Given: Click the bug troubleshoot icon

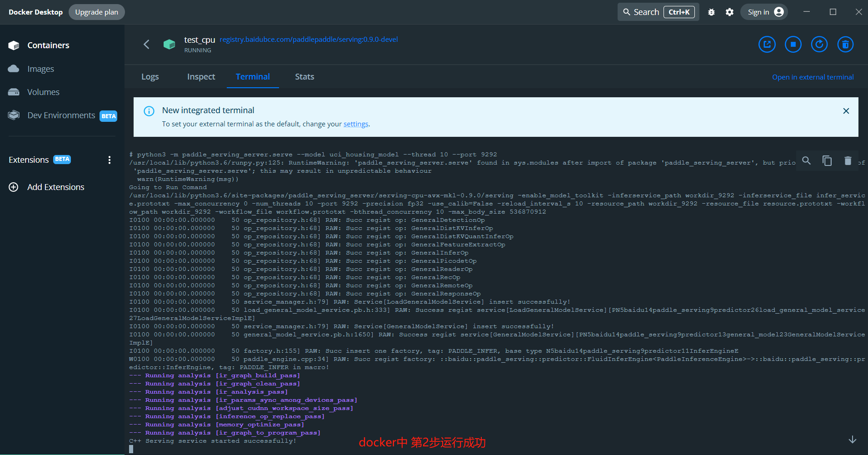Looking at the screenshot, I should 712,12.
